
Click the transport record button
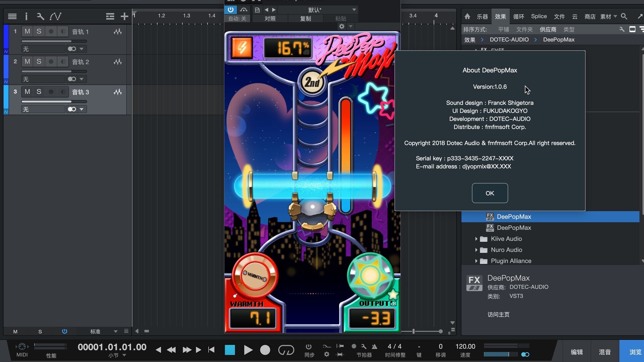point(265,350)
